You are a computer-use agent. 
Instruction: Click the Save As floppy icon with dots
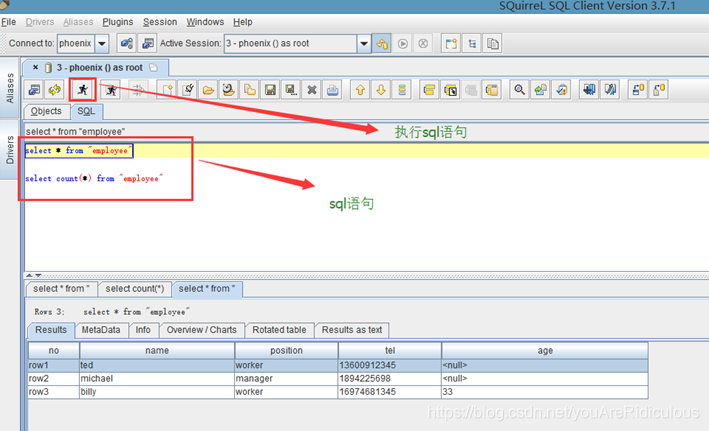pyautogui.click(x=291, y=90)
